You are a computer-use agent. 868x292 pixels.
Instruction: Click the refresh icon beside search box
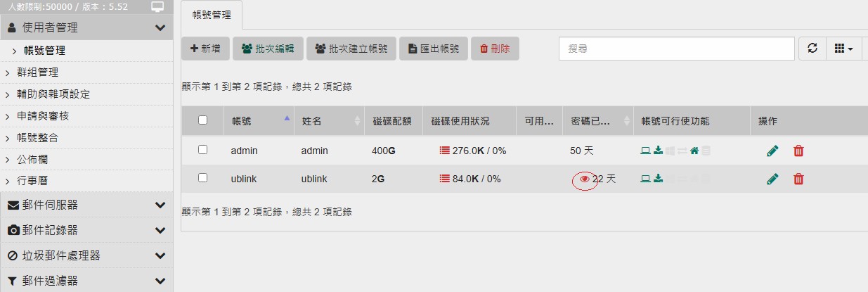pos(812,49)
